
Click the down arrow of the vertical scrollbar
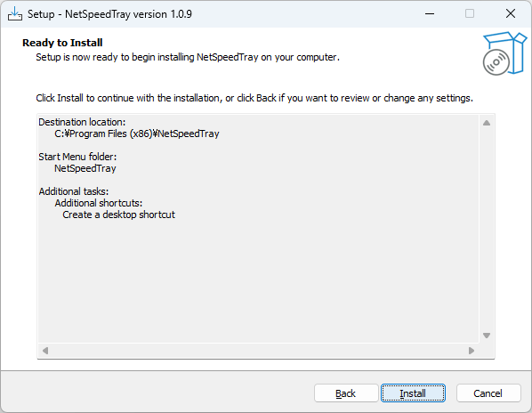pyautogui.click(x=487, y=336)
